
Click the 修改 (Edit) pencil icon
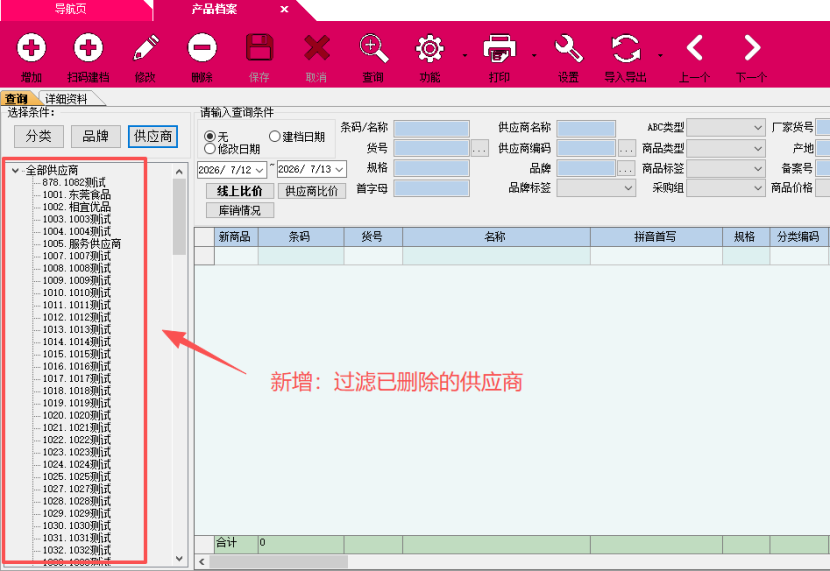point(146,49)
